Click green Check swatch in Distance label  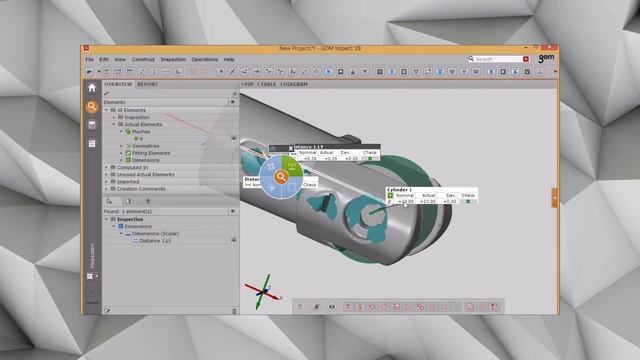coord(370,158)
